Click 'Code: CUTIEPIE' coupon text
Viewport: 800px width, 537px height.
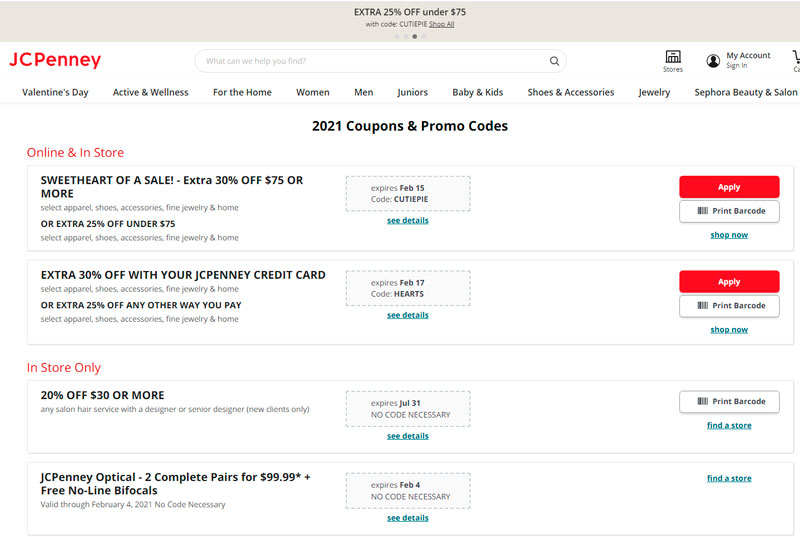click(399, 199)
